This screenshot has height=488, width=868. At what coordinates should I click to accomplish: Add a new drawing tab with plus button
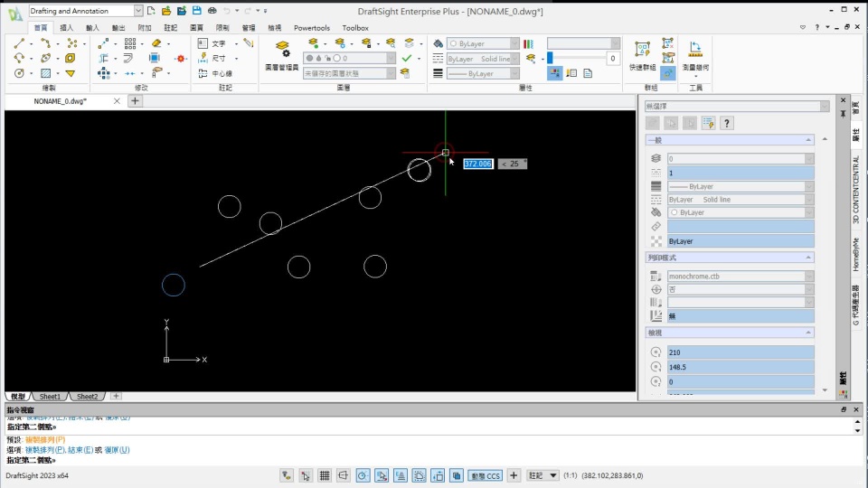click(135, 100)
